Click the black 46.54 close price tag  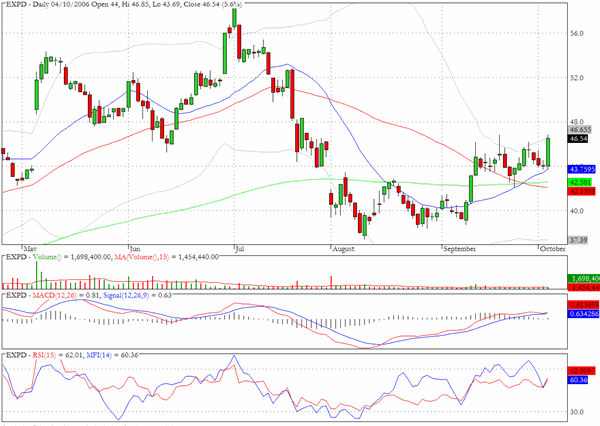point(578,139)
